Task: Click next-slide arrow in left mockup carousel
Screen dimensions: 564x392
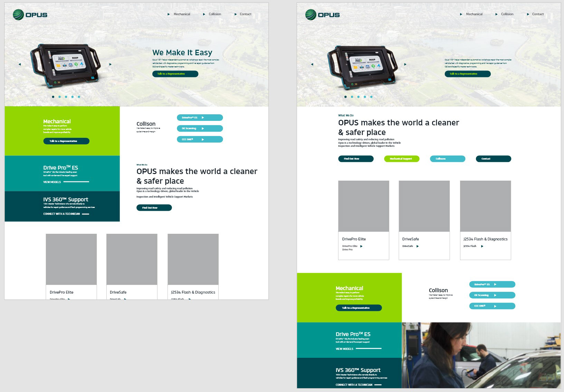Action: 111,64
